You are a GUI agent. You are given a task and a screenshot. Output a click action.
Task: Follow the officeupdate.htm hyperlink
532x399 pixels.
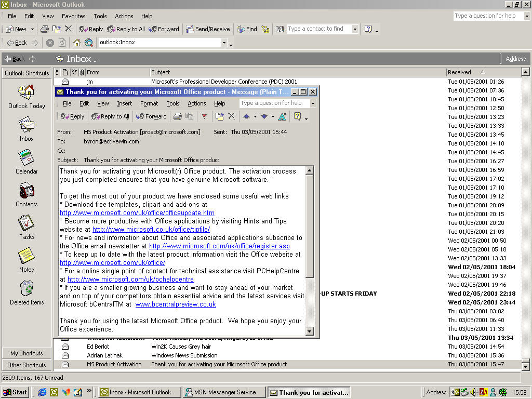click(137, 212)
